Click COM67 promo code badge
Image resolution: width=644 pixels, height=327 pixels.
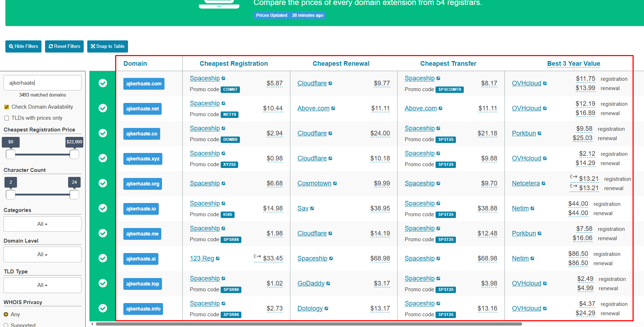230,90
